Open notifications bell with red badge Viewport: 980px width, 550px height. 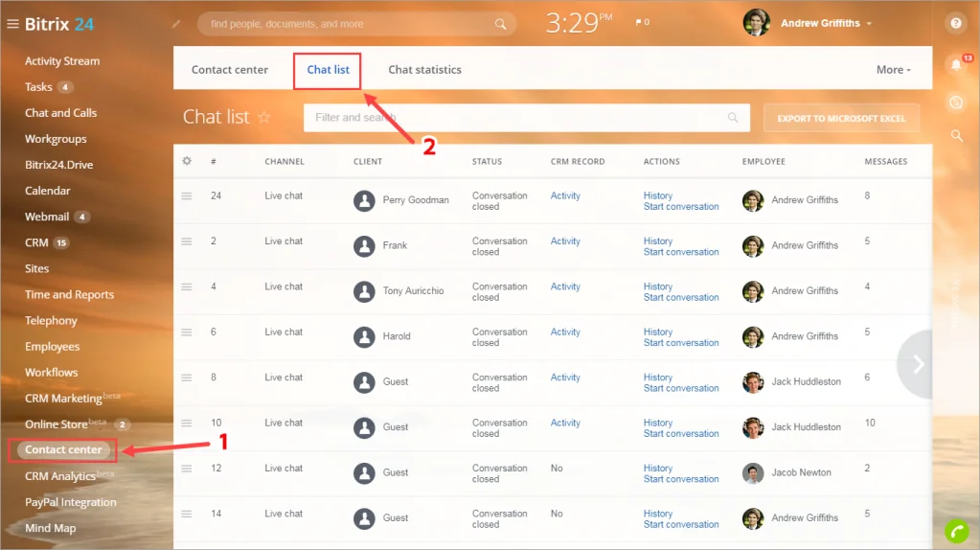click(957, 64)
